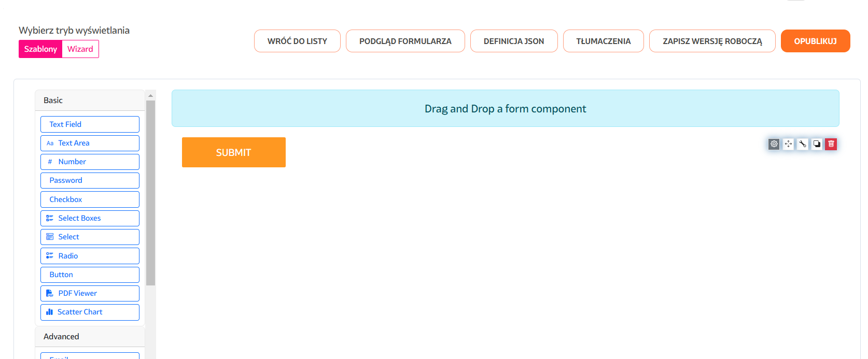Image resolution: width=868 pixels, height=359 pixels.
Task: Click the component sidebar scrollbar
Action: coord(150,192)
